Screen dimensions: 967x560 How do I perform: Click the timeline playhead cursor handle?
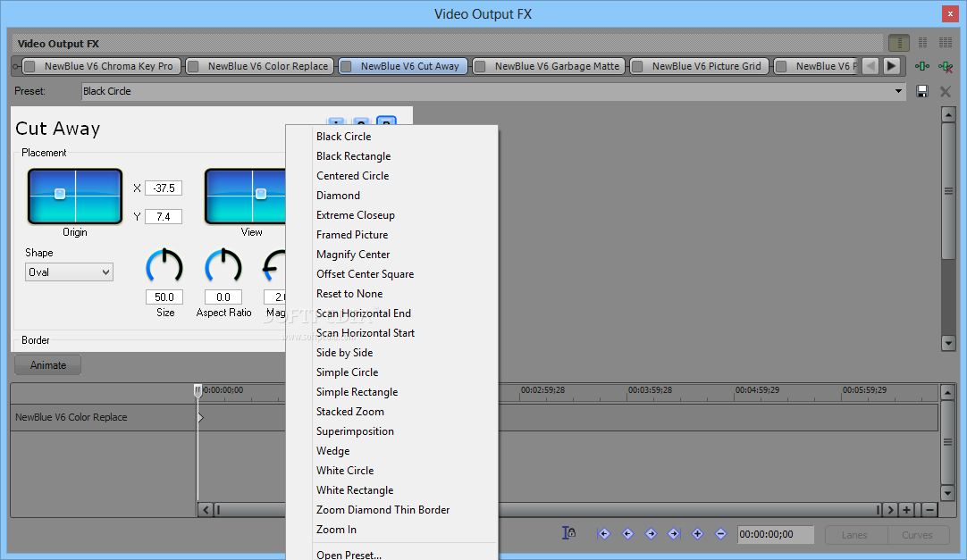click(198, 390)
